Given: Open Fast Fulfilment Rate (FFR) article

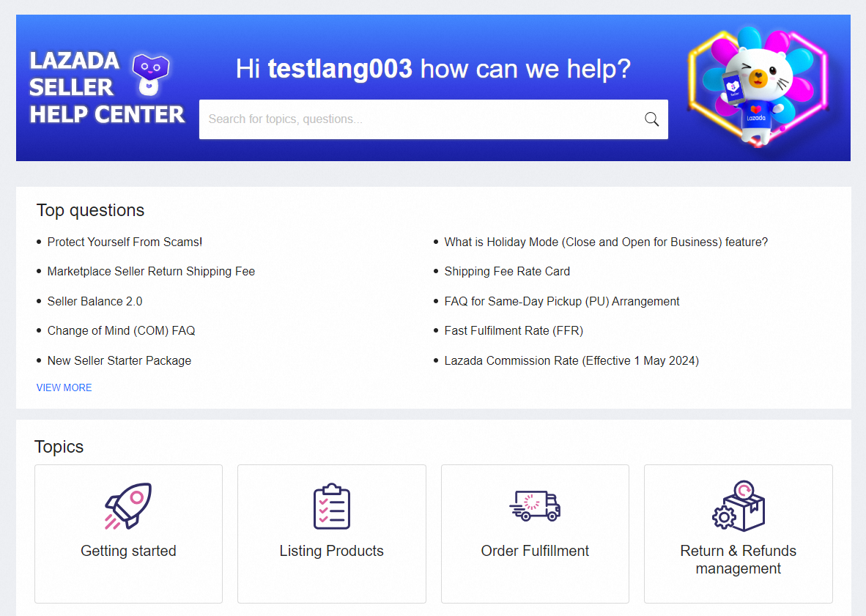Looking at the screenshot, I should click(513, 330).
